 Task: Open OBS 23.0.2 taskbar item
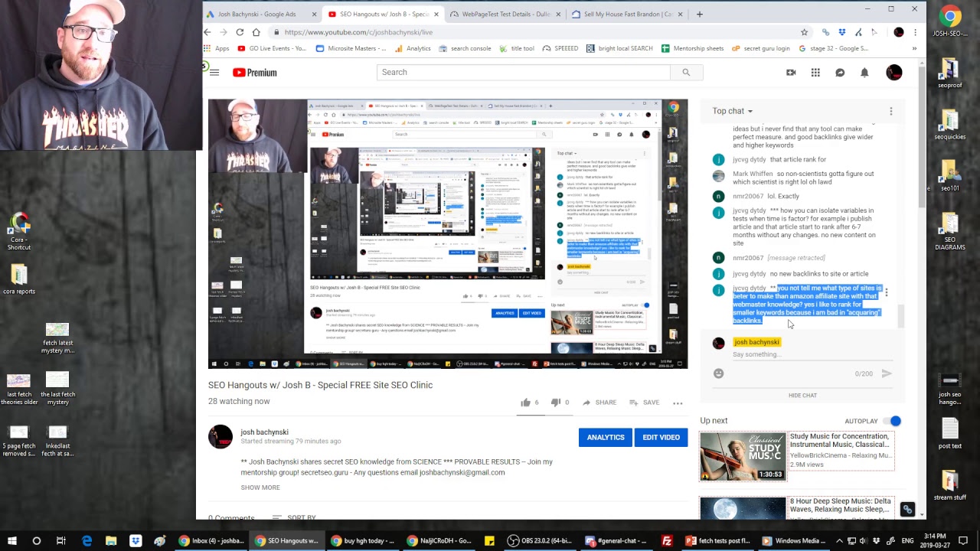click(540, 541)
